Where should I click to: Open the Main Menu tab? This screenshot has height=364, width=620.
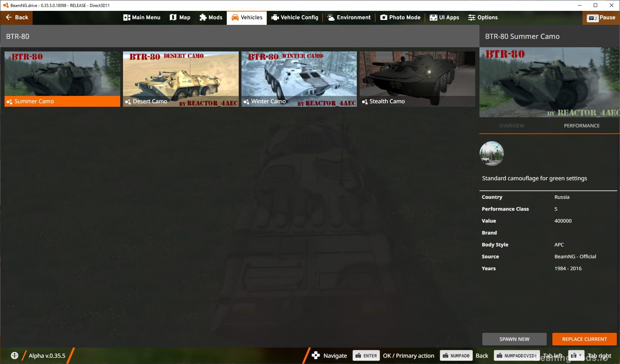tap(142, 17)
